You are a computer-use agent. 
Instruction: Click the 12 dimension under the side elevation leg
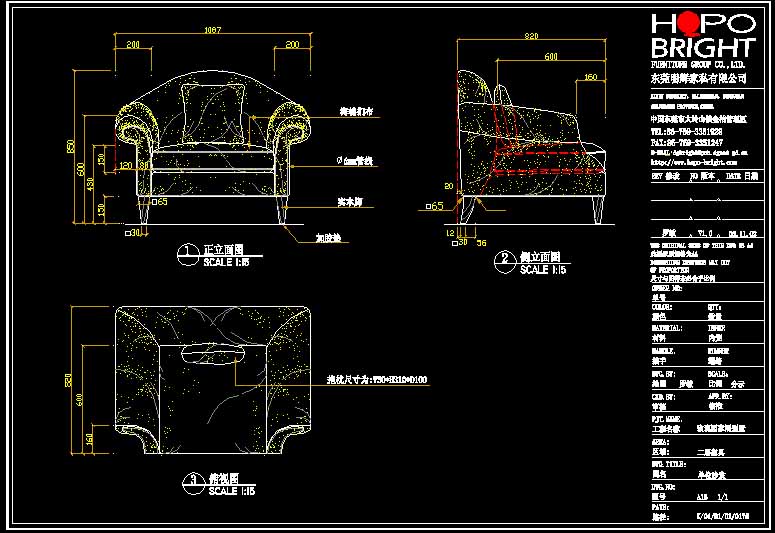point(450,233)
